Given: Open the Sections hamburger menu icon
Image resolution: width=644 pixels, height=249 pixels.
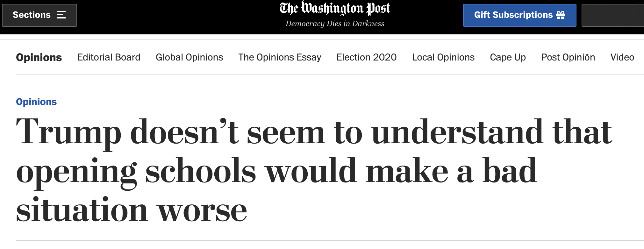Looking at the screenshot, I should [x=61, y=15].
